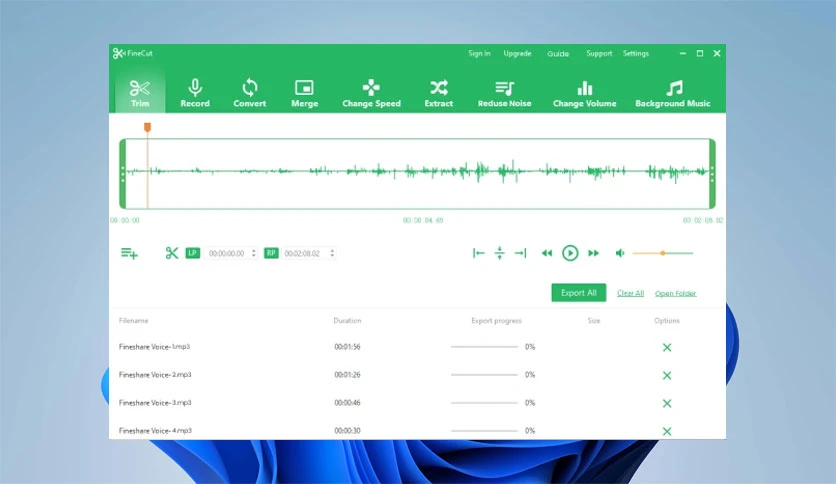
Task: Select the Fineshare Voice-2.mp3 filename
Action: (x=155, y=375)
